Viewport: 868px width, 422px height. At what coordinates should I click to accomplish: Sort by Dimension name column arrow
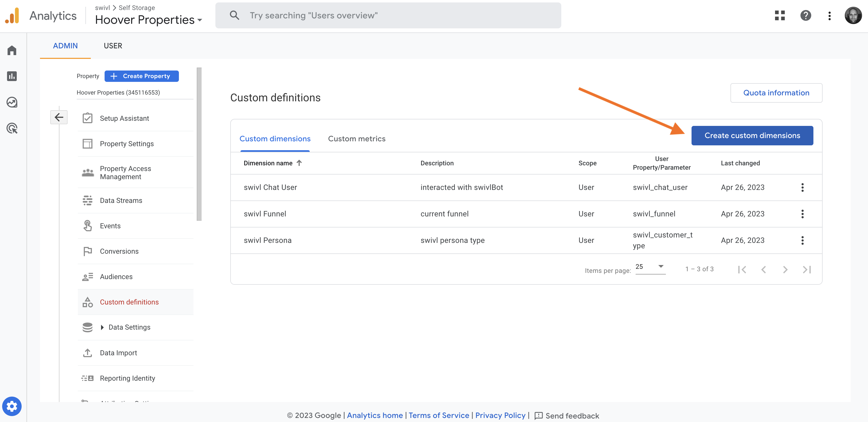[299, 163]
